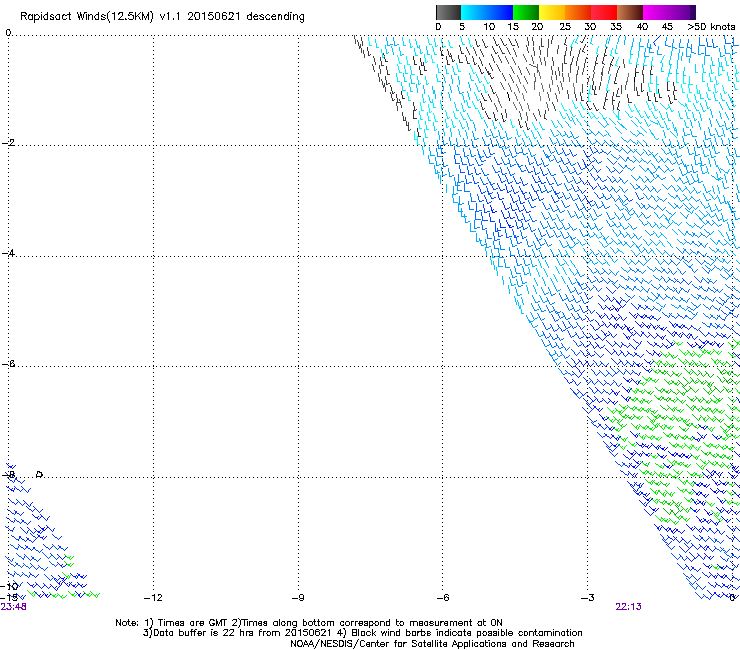Pick the orange 25–30 knots legend swatch

click(578, 12)
